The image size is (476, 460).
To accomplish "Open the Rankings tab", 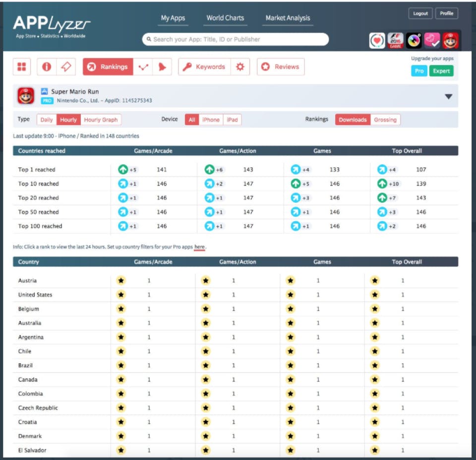I will 108,66.
